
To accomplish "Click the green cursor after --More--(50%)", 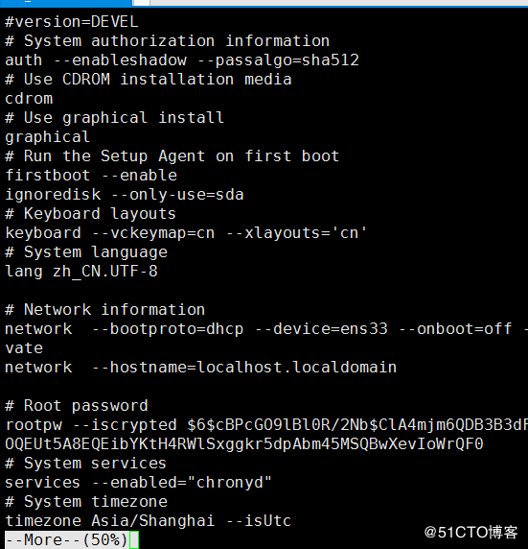I will (x=134, y=540).
